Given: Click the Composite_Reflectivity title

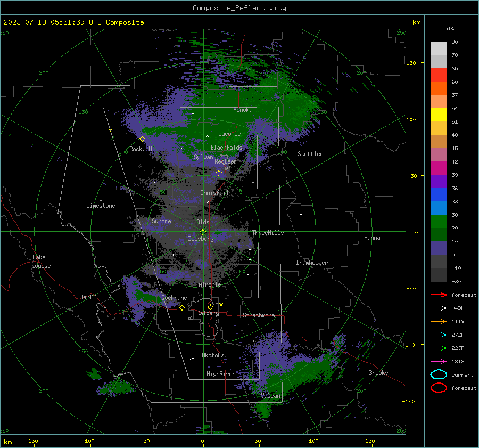Looking at the screenshot, I should coord(240,8).
